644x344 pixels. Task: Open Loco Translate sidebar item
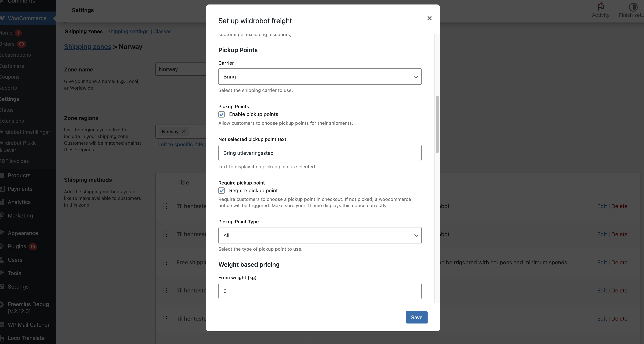click(26, 338)
